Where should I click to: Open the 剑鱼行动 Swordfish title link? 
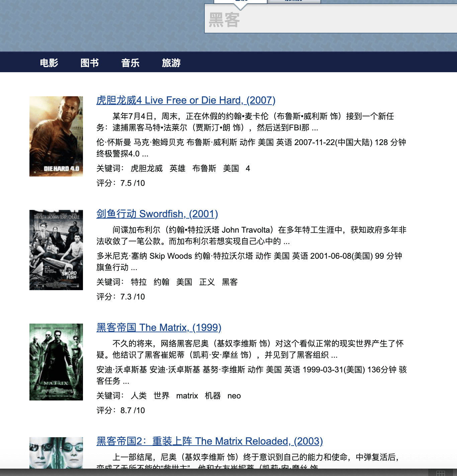point(157,214)
